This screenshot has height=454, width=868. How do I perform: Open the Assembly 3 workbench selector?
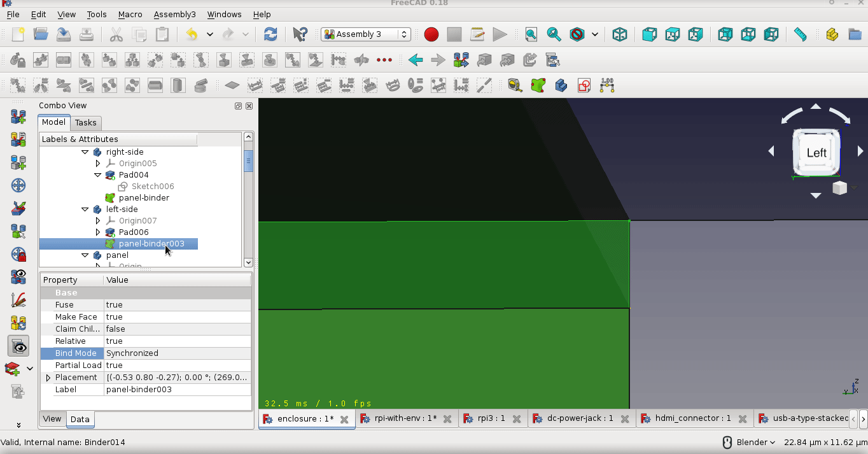click(x=365, y=34)
